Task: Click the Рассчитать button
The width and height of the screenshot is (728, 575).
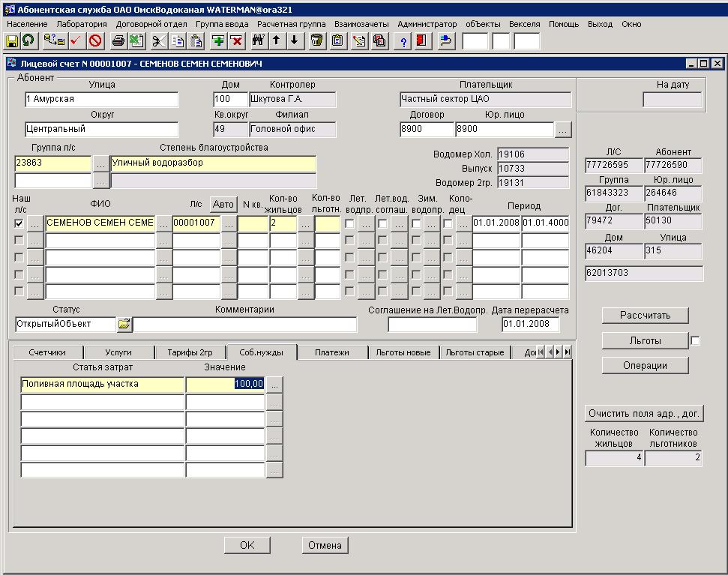Action: click(x=645, y=316)
